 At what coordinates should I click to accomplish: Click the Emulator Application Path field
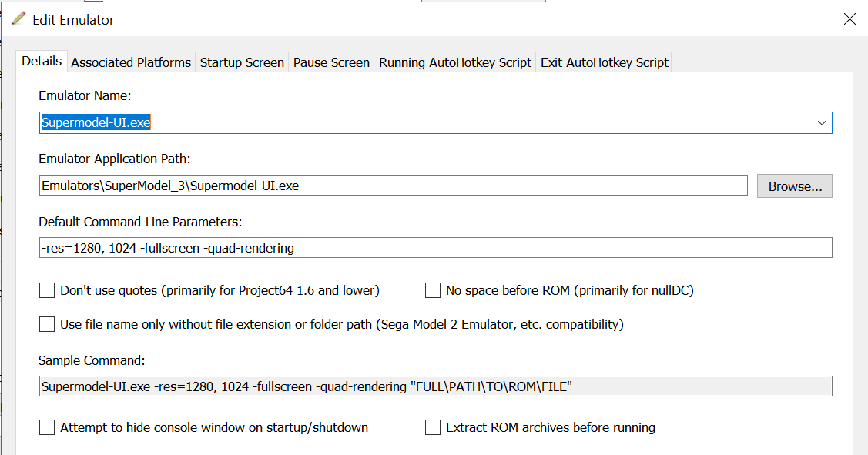pyautogui.click(x=393, y=186)
